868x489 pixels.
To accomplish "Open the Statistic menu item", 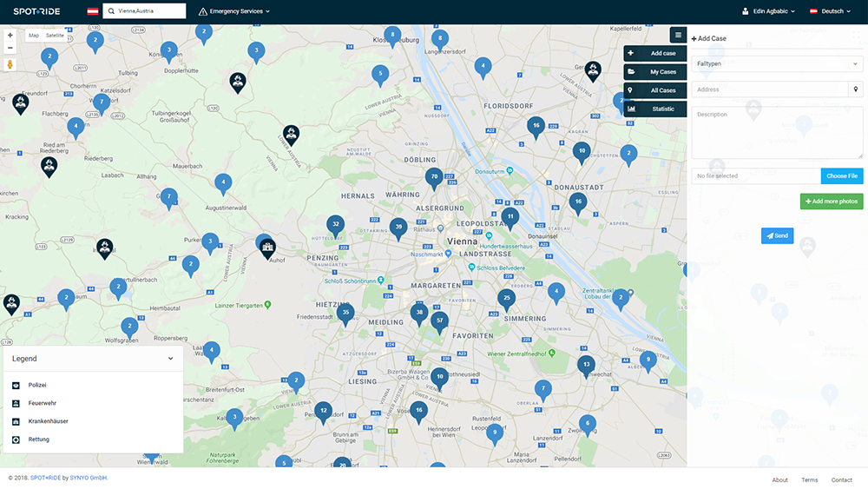I will 655,109.
